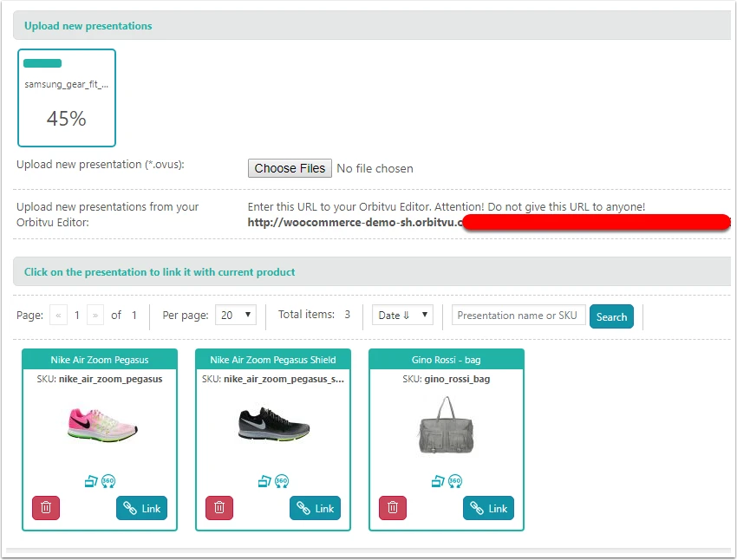737x560 pixels.
Task: Focus the Presentation name or SKU field
Action: 519,316
